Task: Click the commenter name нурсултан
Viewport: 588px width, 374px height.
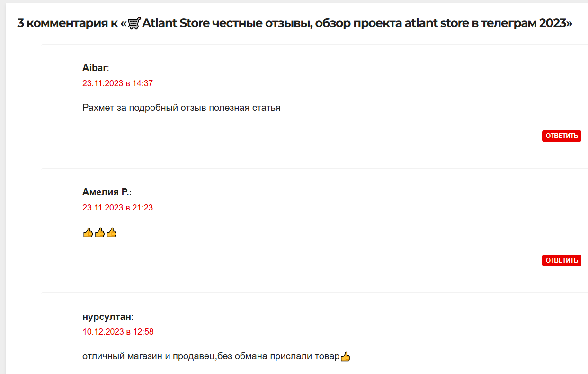Action: point(107,317)
